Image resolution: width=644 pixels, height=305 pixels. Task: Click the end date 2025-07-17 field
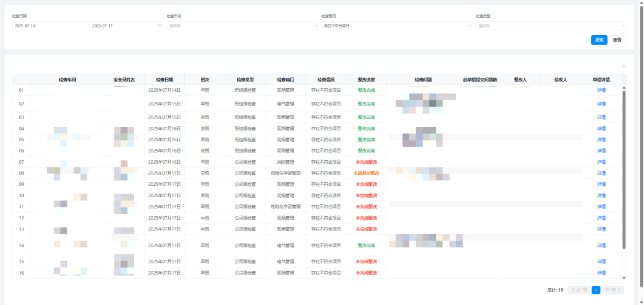[103, 26]
